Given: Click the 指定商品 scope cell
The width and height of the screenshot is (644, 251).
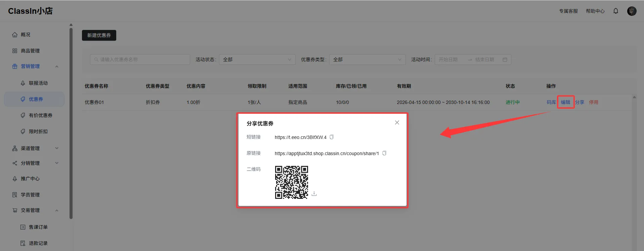Looking at the screenshot, I should [298, 102].
